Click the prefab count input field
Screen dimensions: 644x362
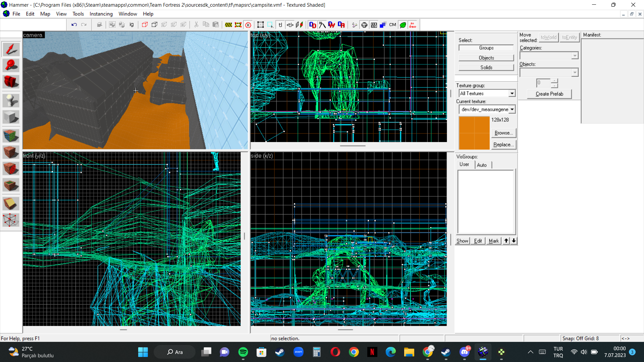[543, 83]
